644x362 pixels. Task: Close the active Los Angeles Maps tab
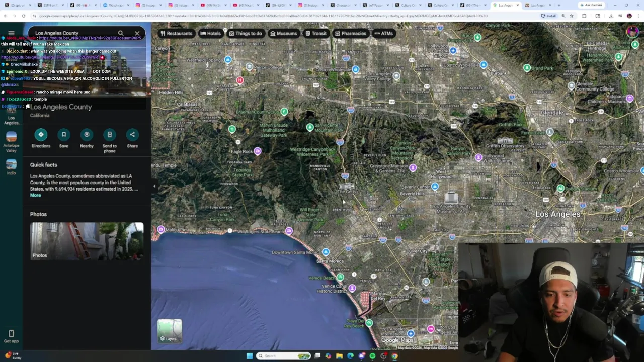pyautogui.click(x=518, y=5)
